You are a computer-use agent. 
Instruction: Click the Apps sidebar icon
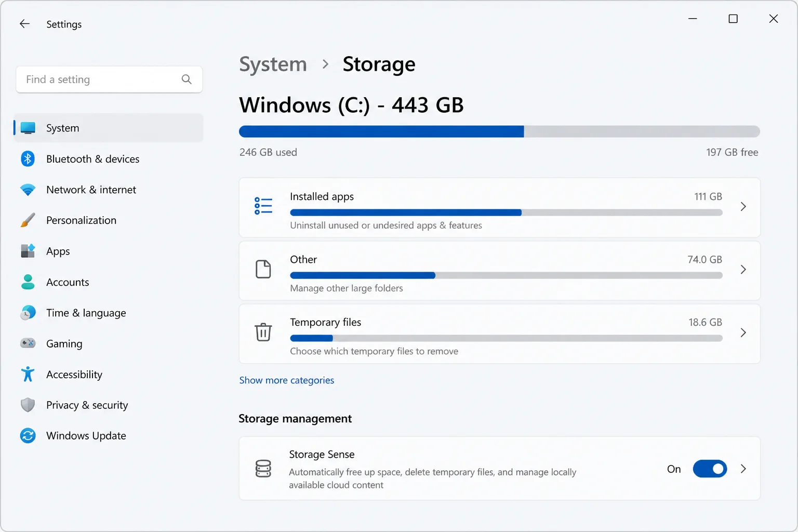tap(28, 251)
